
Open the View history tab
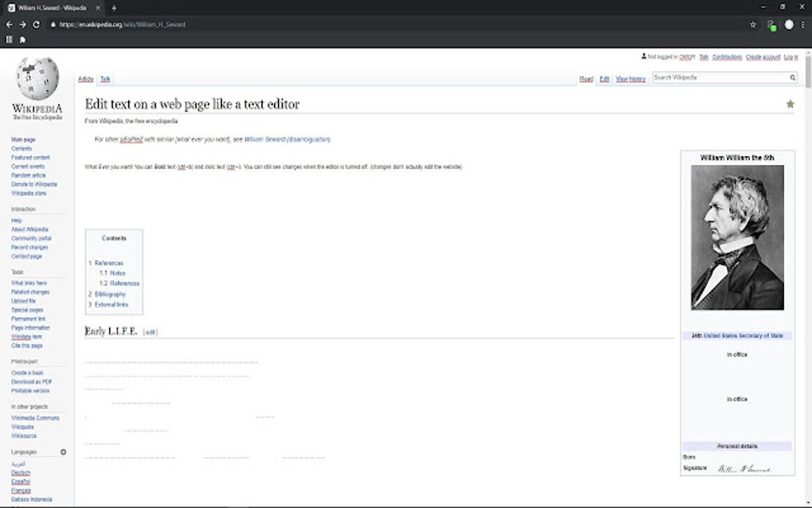(630, 79)
